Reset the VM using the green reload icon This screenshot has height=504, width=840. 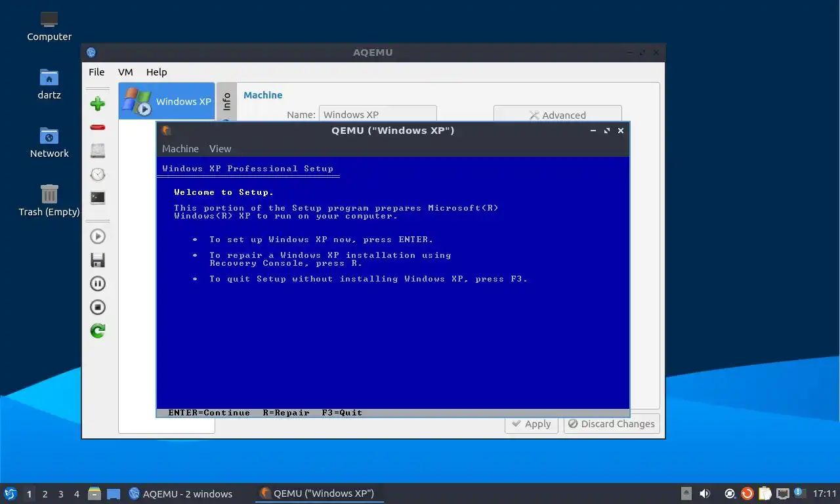coord(98,331)
